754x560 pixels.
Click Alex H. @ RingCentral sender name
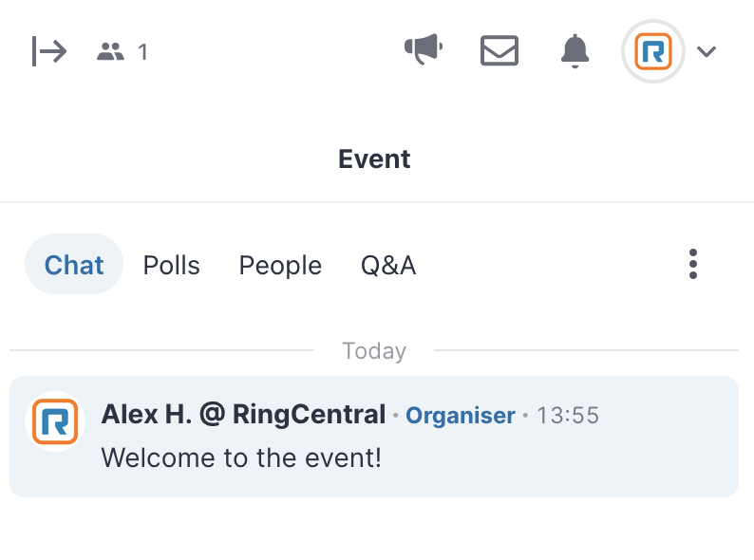coord(243,415)
